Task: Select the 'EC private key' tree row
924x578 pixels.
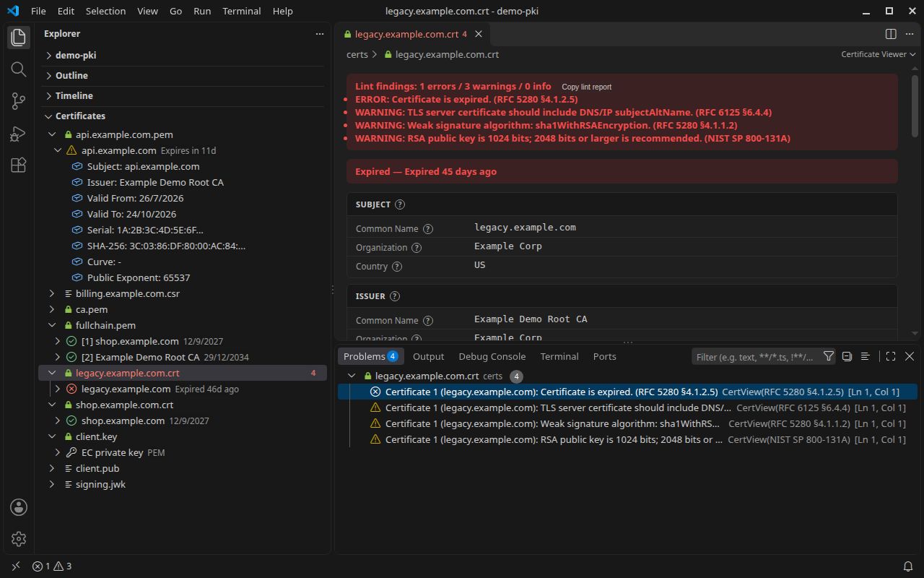Action: coord(183,453)
